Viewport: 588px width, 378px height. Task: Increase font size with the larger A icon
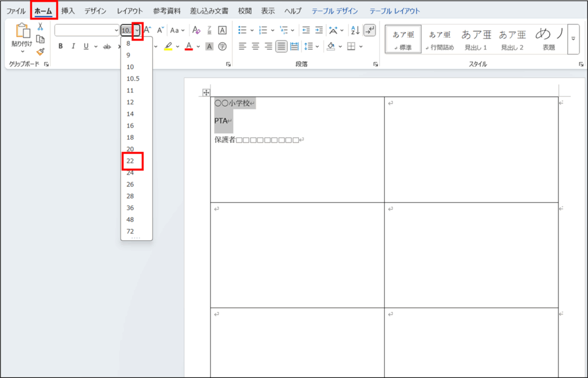click(148, 30)
